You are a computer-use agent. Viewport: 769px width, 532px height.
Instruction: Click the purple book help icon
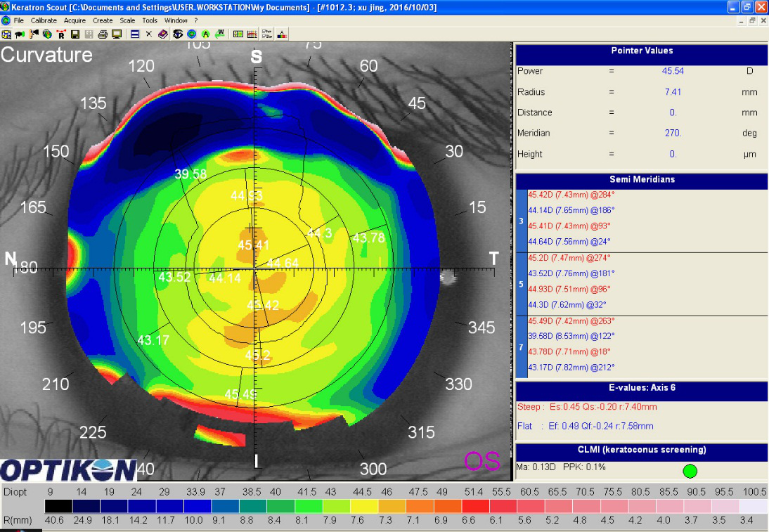[163, 34]
